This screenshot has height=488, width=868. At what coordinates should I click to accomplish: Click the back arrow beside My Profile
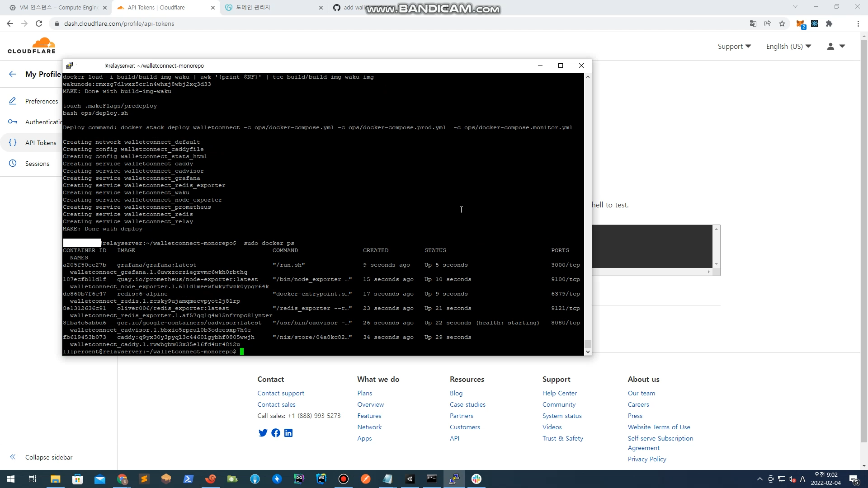click(x=13, y=74)
